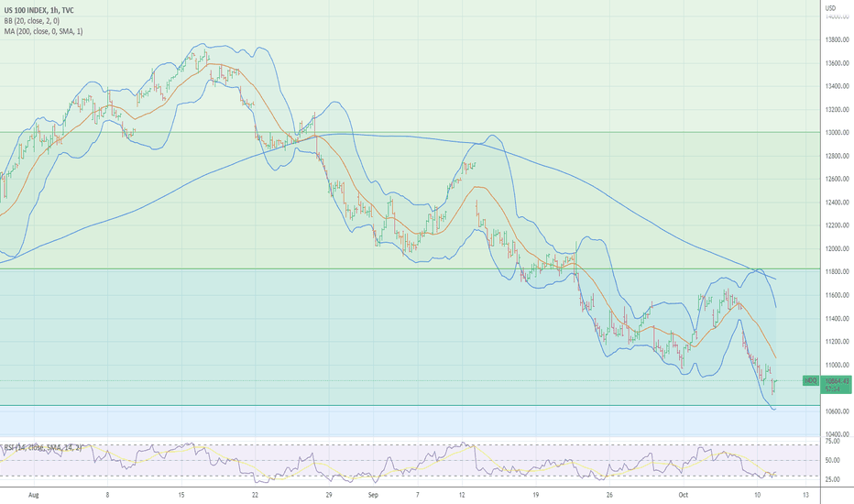Viewport: 854px width, 504px height.
Task: Click the 12600.00 price axis label
Action: click(838, 179)
